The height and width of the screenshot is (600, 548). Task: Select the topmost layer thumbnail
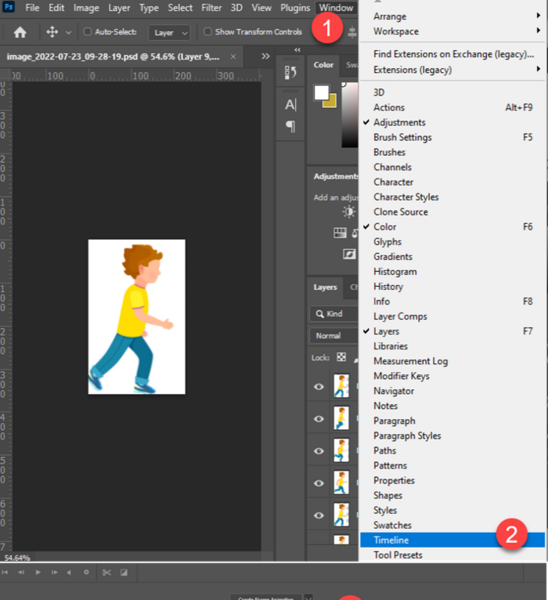(x=341, y=386)
